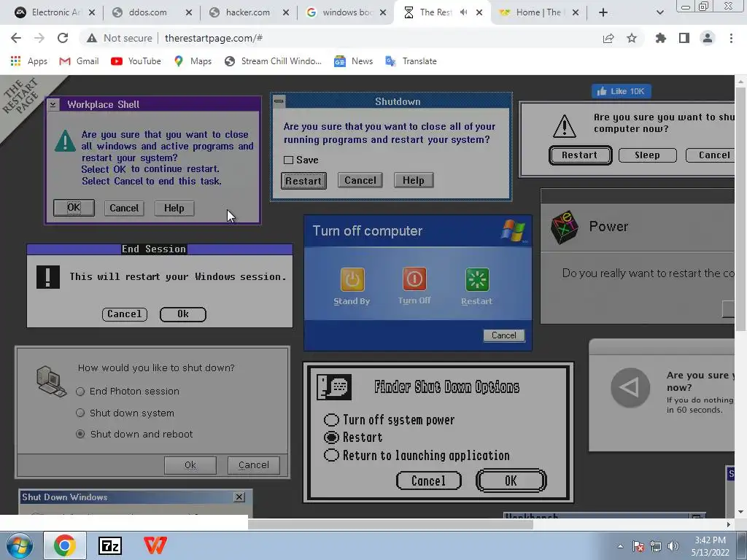The height and width of the screenshot is (560, 747).
Task: Open the Chrome side panel icon
Action: (684, 38)
